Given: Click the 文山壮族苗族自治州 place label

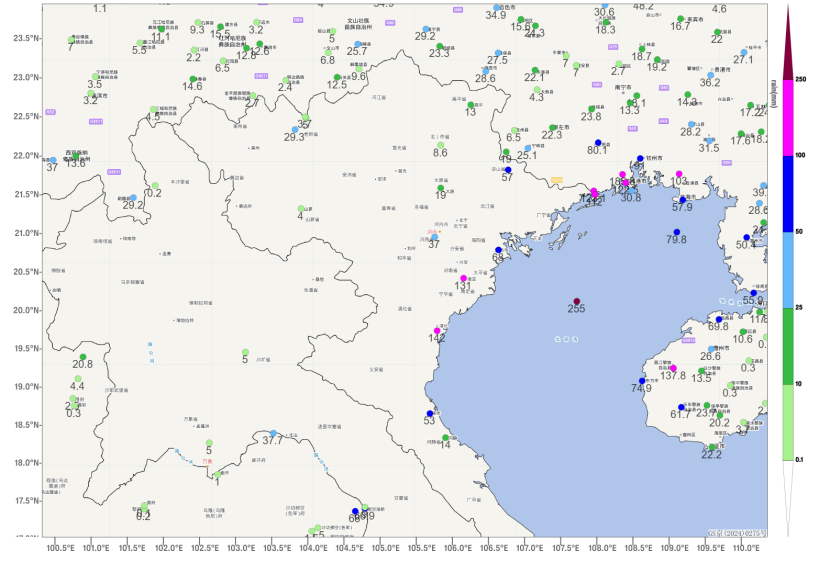Looking at the screenshot, I should (x=358, y=24).
